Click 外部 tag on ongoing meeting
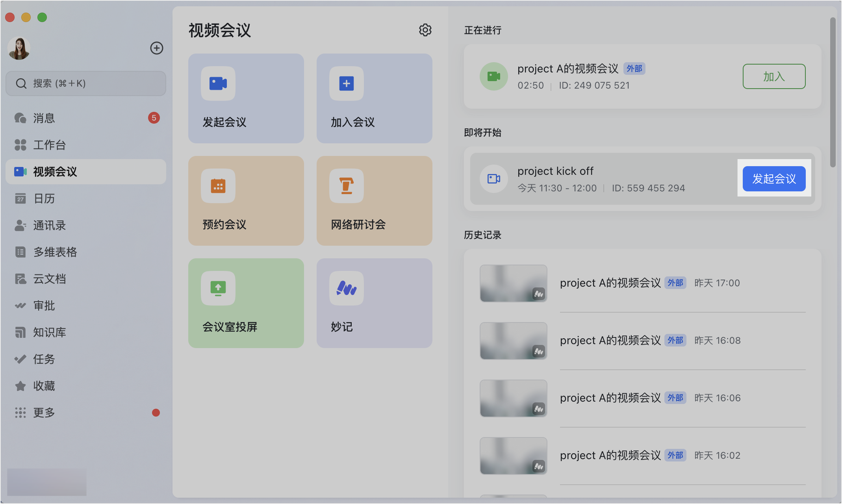 (x=634, y=69)
